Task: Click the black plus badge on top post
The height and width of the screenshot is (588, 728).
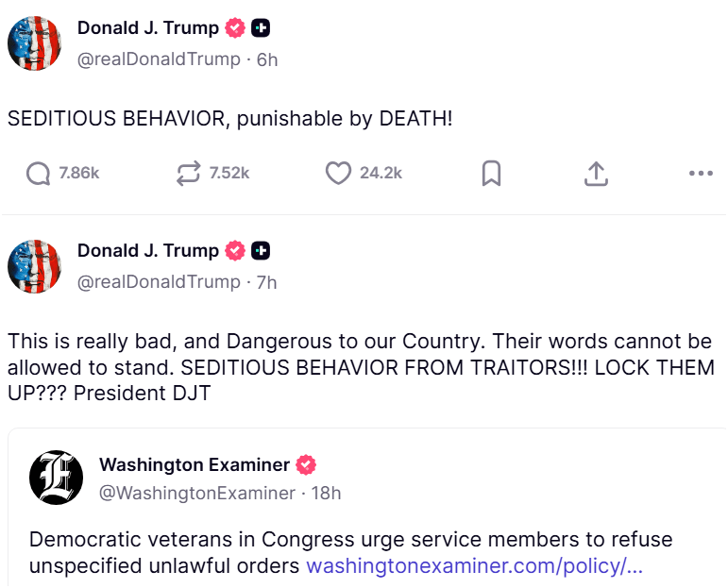Action: 261,28
